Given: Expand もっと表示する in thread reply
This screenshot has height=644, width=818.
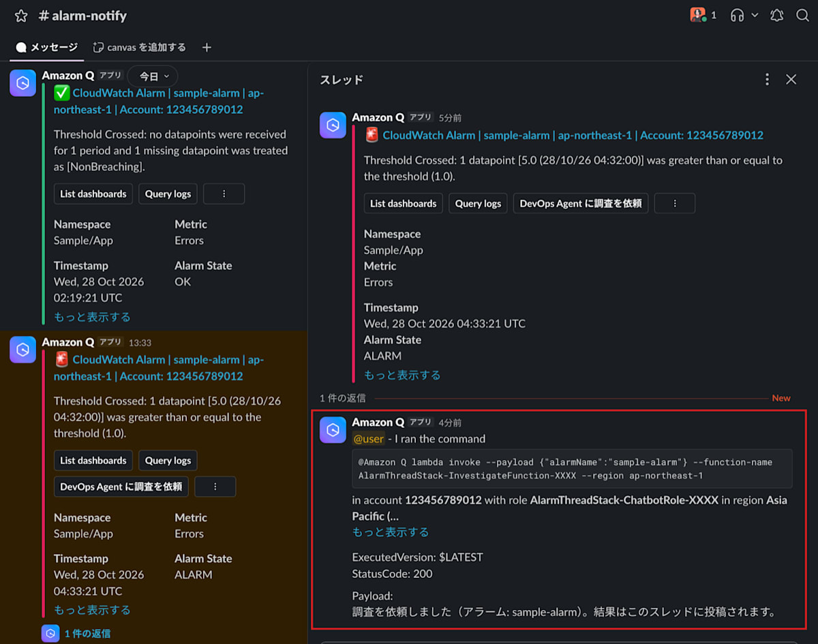Looking at the screenshot, I should pos(391,532).
